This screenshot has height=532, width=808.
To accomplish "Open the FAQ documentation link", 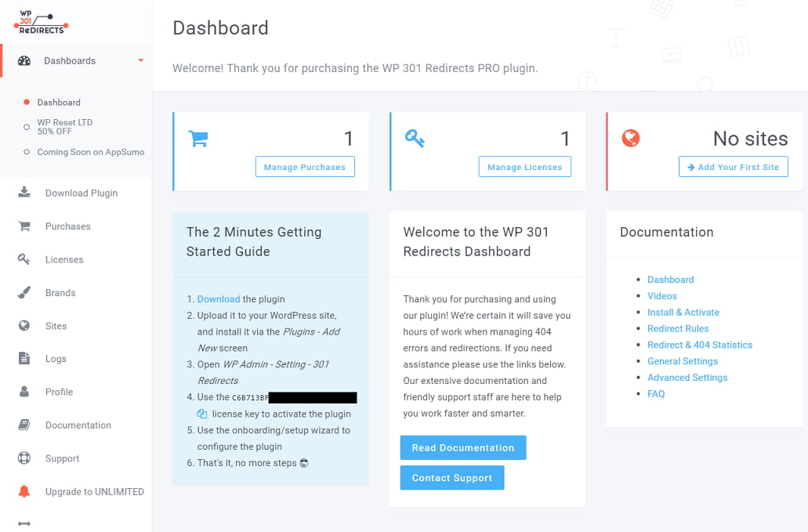I will click(656, 394).
